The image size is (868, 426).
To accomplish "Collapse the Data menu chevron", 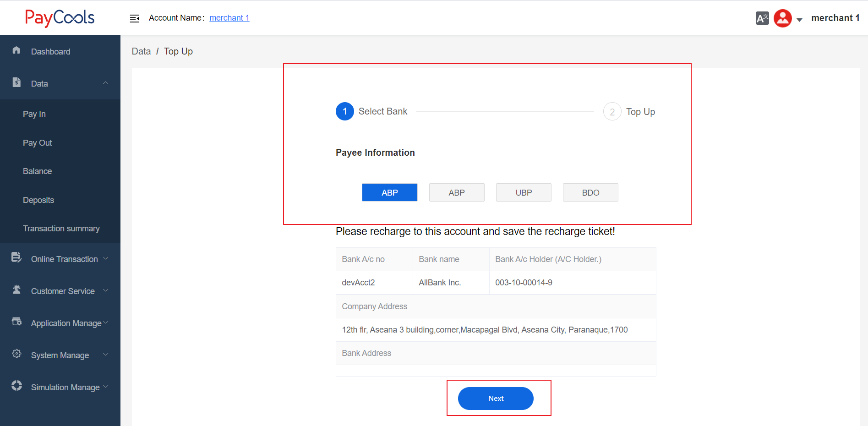I will pyautogui.click(x=106, y=83).
